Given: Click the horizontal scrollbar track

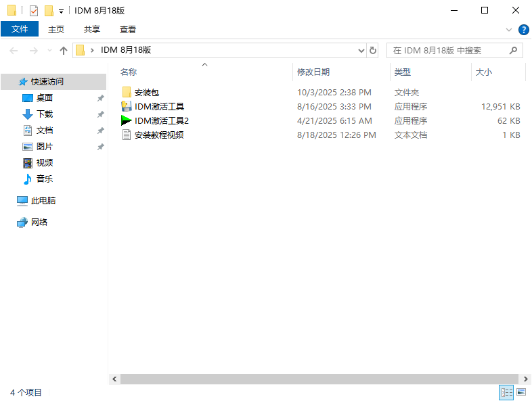Looking at the screenshot, I should point(318,379).
